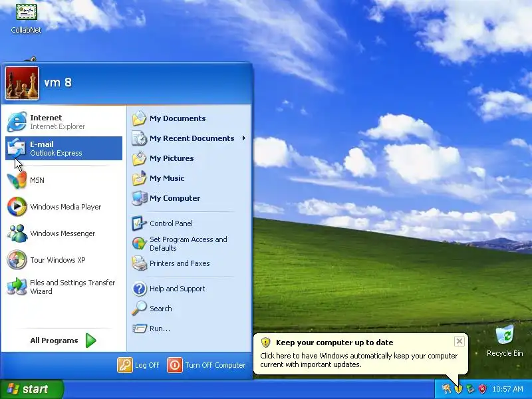Open the Internet Explorer icon
The width and height of the screenshot is (532, 399).
[17, 122]
